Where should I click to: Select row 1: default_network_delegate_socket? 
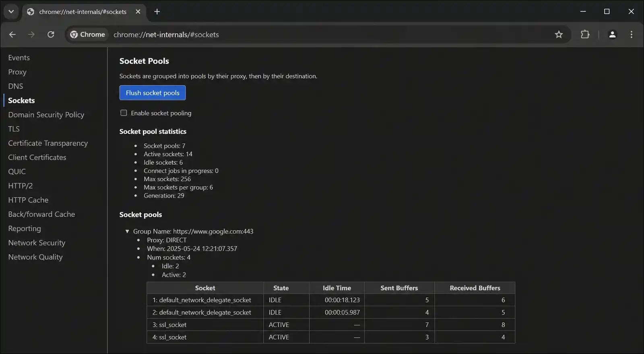pos(331,300)
